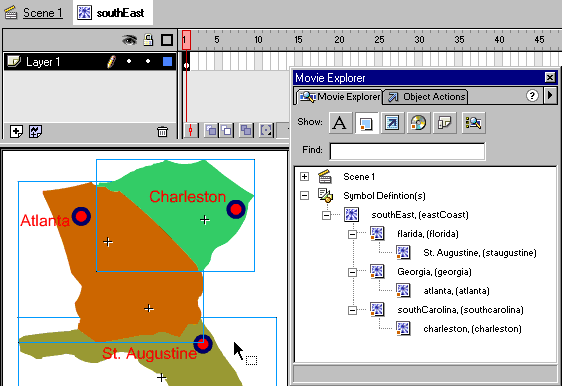Image resolution: width=562 pixels, height=386 pixels.
Task: Toggle Show Video, Sounds and Bitmaps filter
Action: (418, 123)
